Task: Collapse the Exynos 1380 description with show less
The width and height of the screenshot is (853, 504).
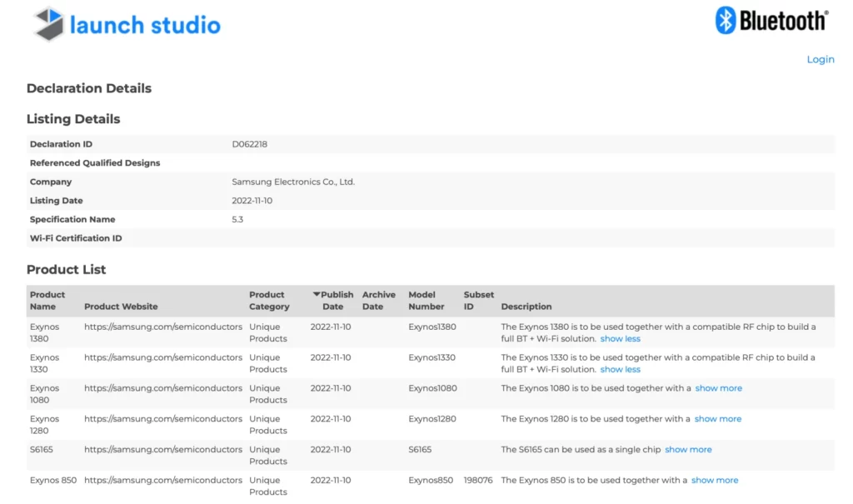Action: coord(620,338)
